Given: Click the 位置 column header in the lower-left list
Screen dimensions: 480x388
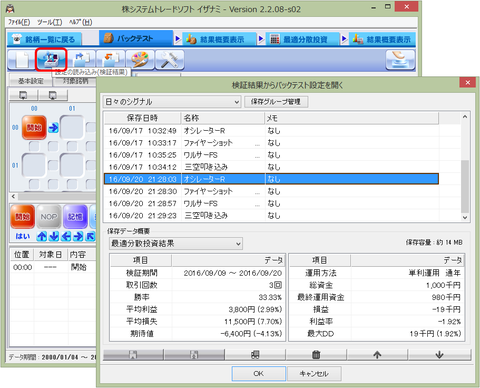Looking at the screenshot, I should pos(22,255).
